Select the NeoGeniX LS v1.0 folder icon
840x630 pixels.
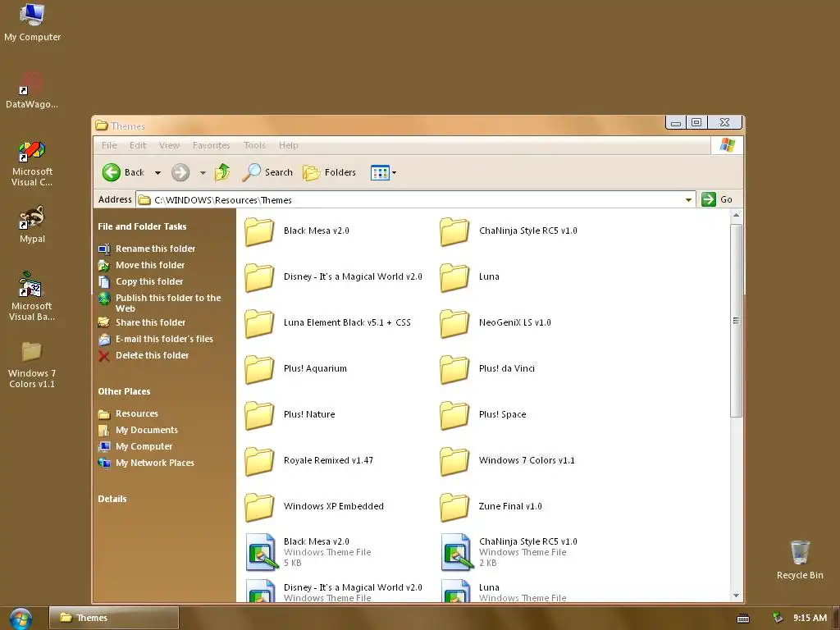[454, 323]
